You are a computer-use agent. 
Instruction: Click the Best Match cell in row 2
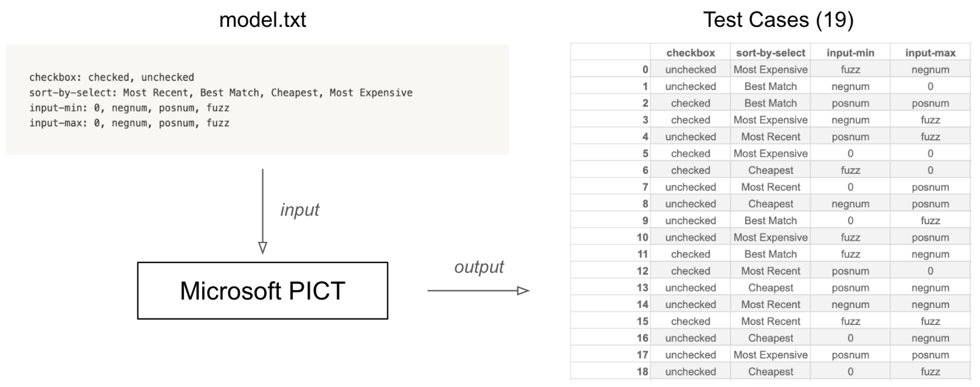click(x=770, y=103)
